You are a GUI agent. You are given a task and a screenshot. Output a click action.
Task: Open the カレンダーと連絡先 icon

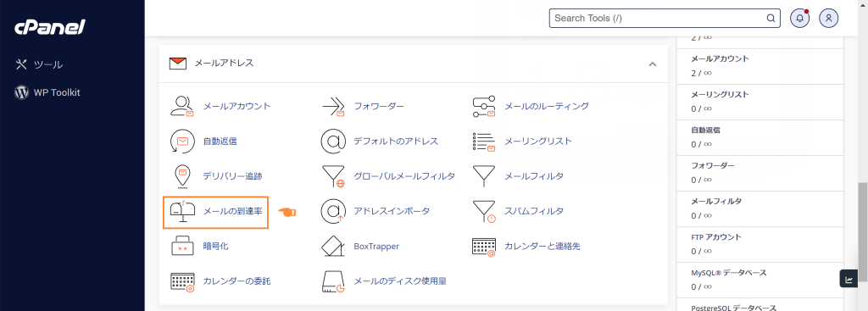click(484, 247)
